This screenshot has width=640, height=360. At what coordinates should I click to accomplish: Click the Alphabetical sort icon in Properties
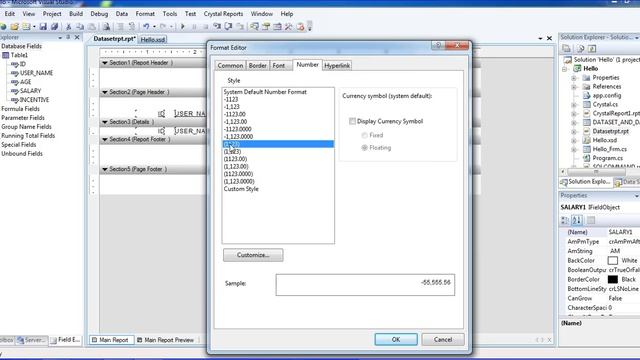(577, 220)
